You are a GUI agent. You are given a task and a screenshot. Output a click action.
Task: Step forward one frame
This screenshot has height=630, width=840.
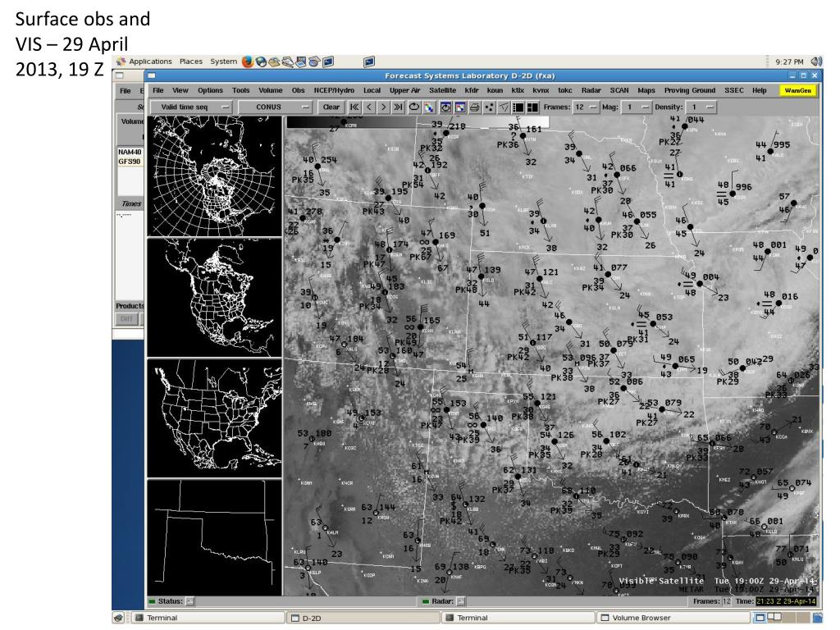383,107
